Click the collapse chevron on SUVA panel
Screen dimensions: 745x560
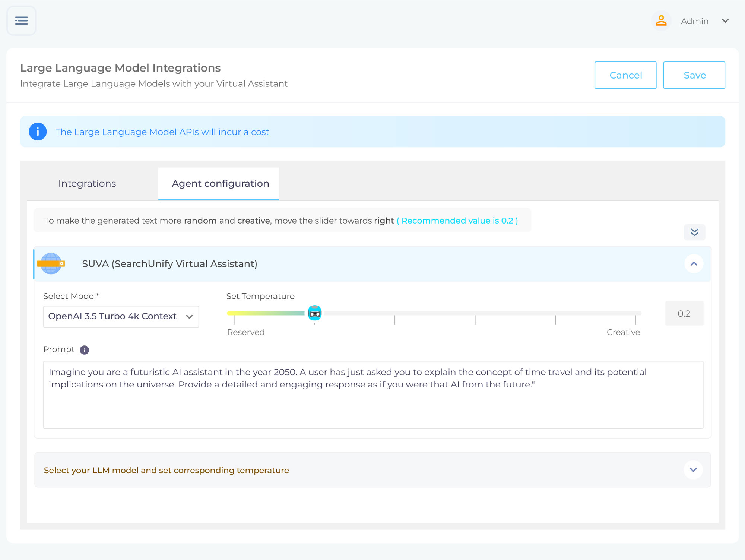694,263
